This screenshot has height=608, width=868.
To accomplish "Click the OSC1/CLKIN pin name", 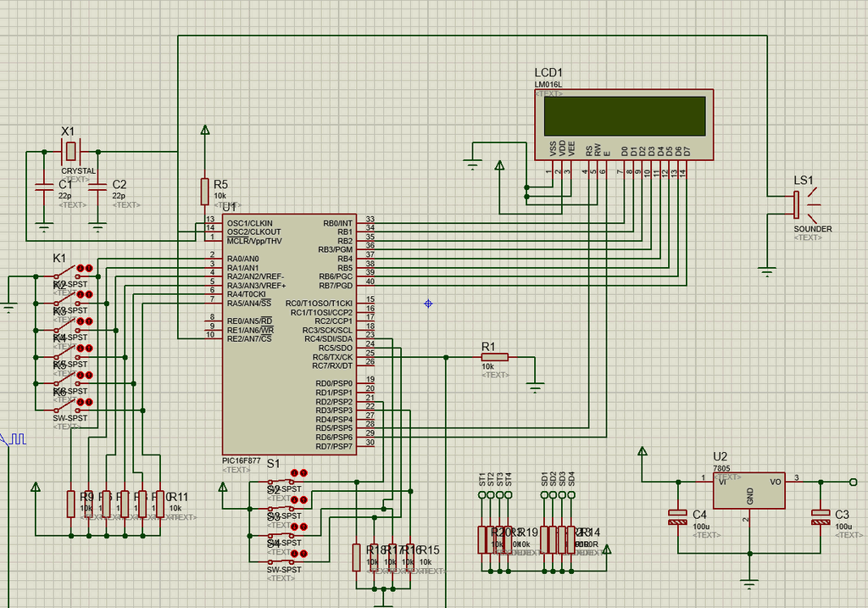I will 250,223.
